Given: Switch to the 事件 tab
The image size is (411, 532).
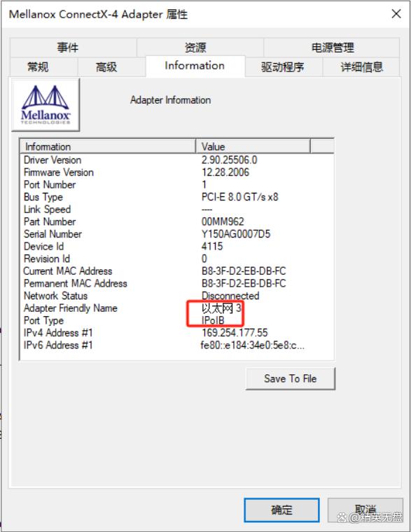Looking at the screenshot, I should 74,47.
